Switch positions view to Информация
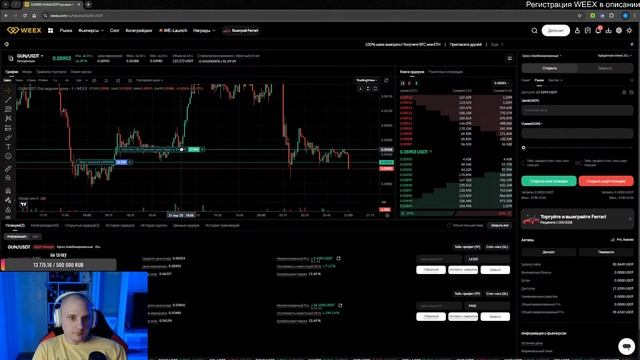Screen dimensions: 640x360 click(x=16, y=237)
